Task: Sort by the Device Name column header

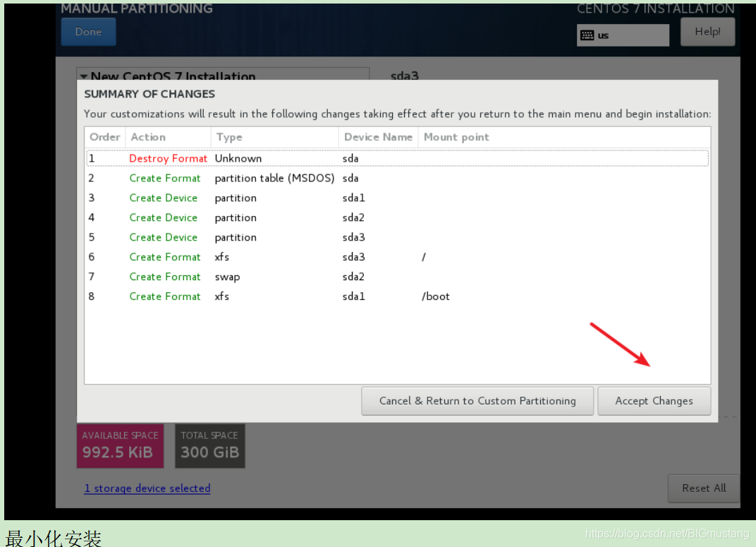Action: [x=379, y=137]
